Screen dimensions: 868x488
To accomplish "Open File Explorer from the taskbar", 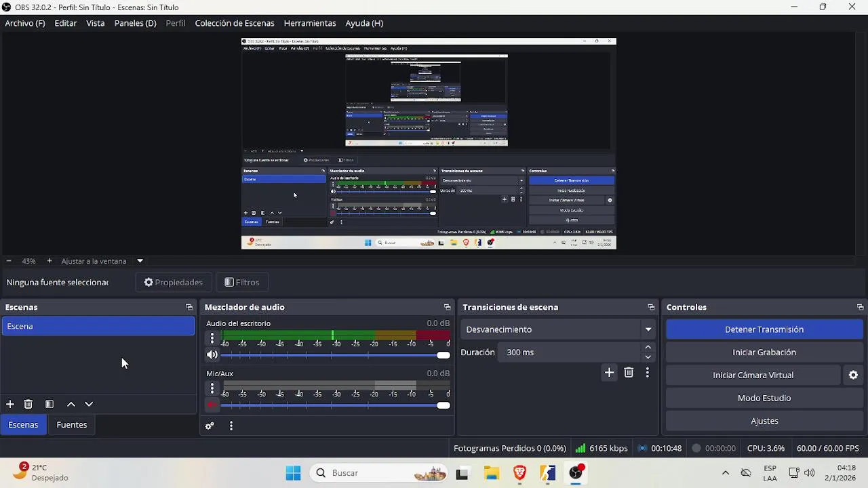I will tap(492, 472).
